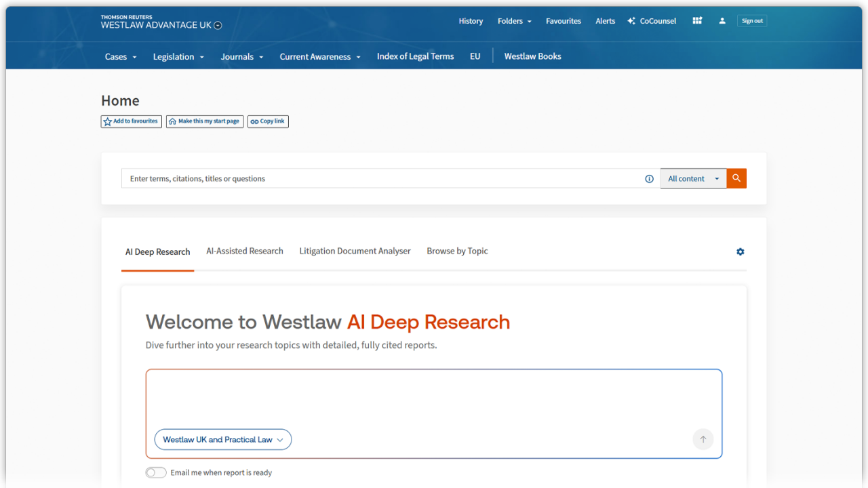Open the All content dropdown
The width and height of the screenshot is (868, 488).
[693, 178]
